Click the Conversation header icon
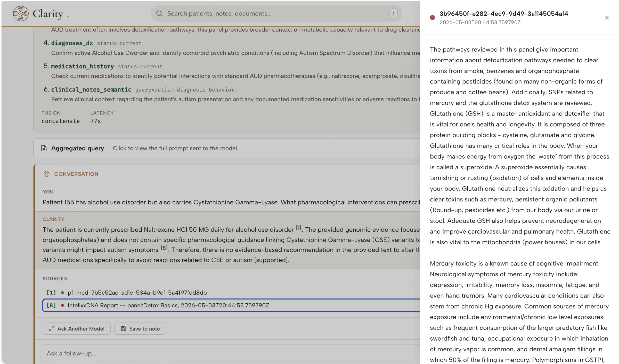The image size is (619, 364). (x=46, y=174)
